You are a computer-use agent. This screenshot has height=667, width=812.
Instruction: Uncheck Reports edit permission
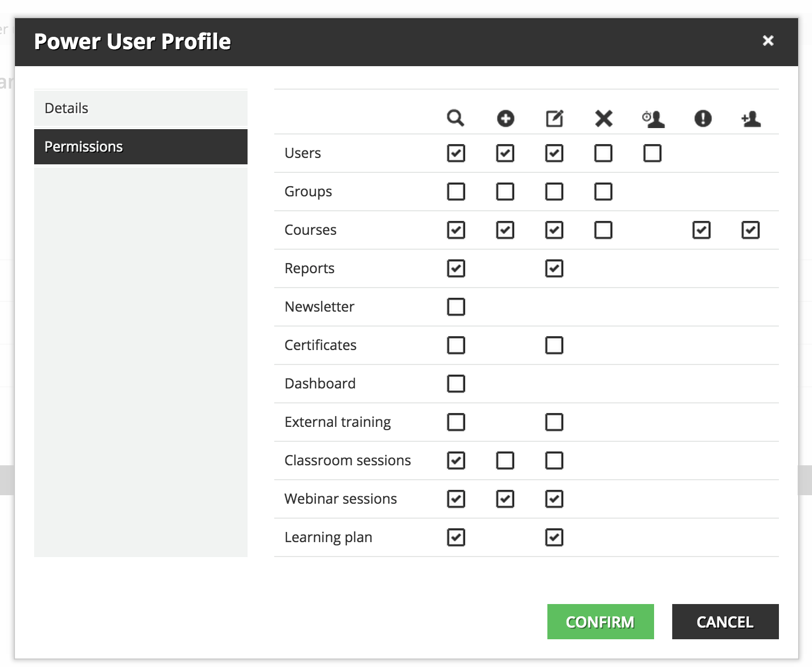[x=554, y=268]
